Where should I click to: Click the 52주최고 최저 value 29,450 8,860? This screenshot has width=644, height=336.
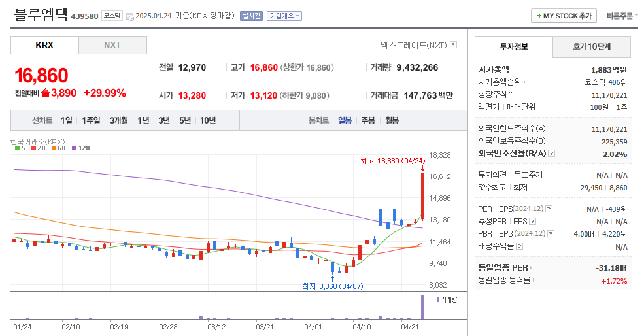click(x=603, y=188)
